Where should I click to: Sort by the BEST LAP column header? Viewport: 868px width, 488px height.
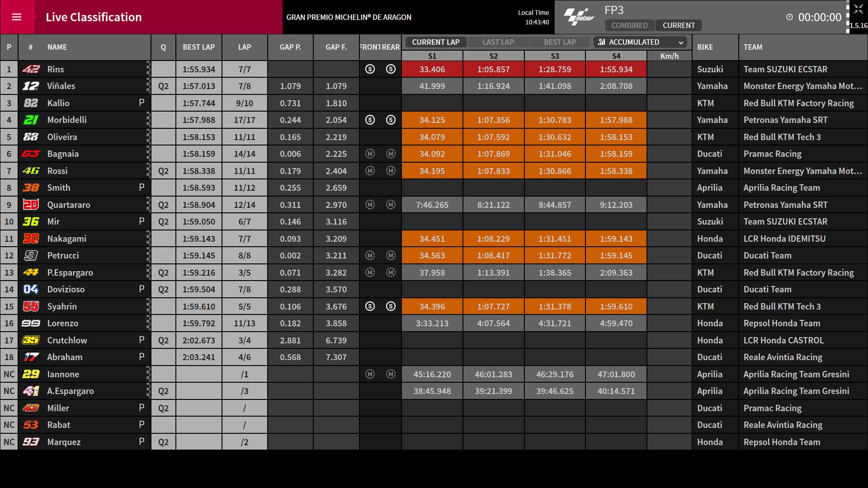coord(199,47)
